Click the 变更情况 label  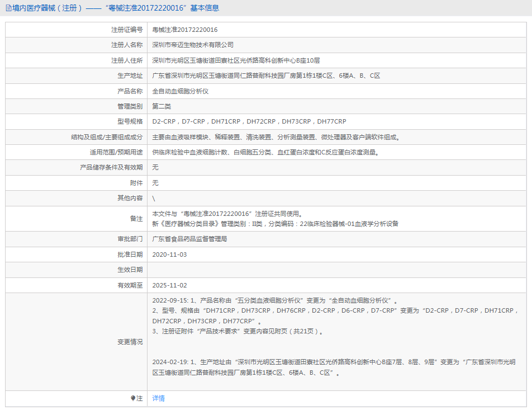click(x=130, y=342)
